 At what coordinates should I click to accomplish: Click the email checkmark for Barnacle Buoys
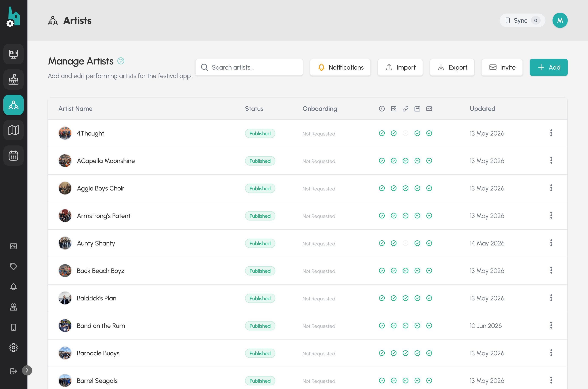[x=429, y=353]
